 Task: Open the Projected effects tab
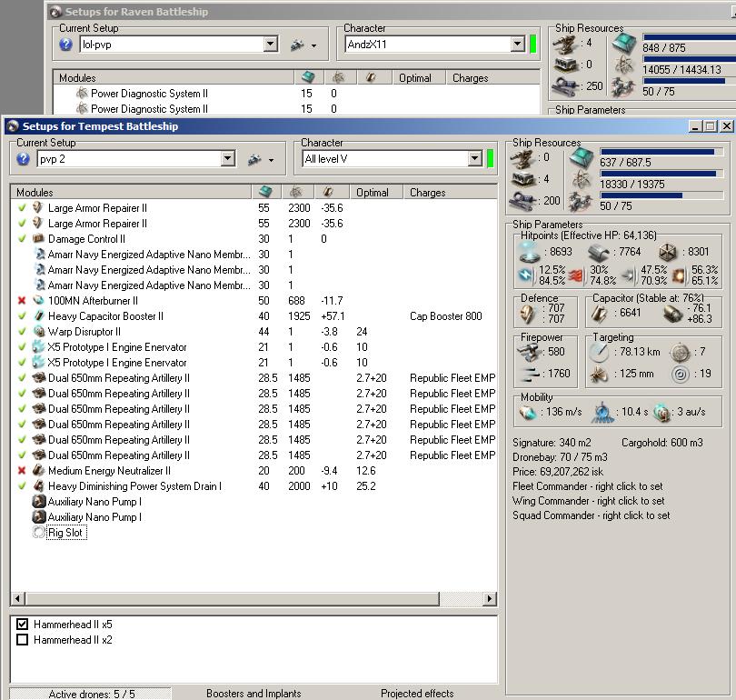pos(417,694)
